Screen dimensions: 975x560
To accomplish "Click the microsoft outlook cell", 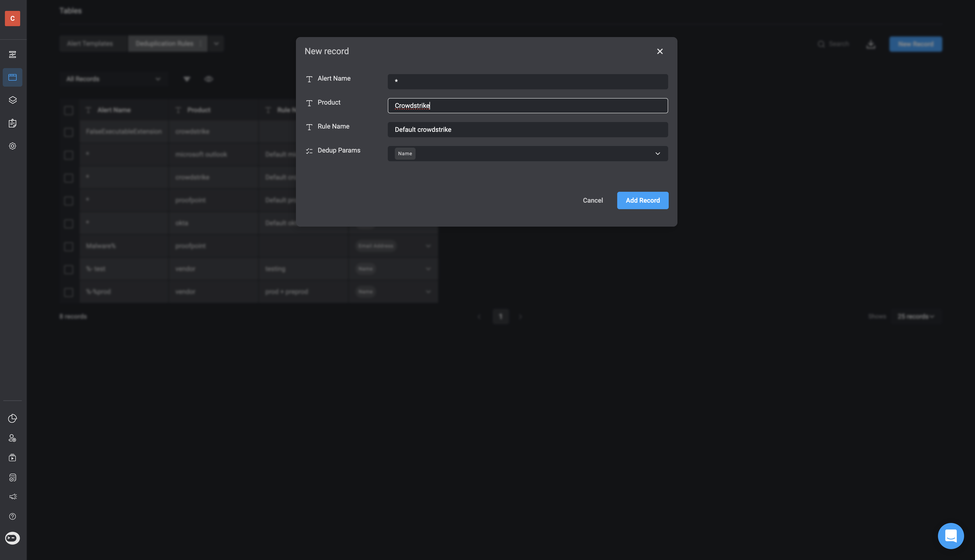I will point(214,154).
